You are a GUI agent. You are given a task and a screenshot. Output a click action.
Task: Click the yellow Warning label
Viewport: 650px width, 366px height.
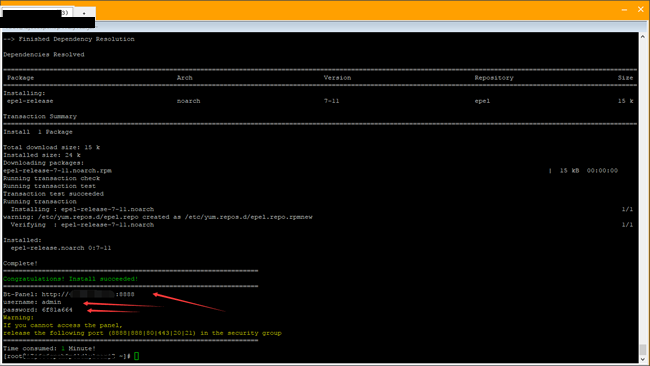19,318
